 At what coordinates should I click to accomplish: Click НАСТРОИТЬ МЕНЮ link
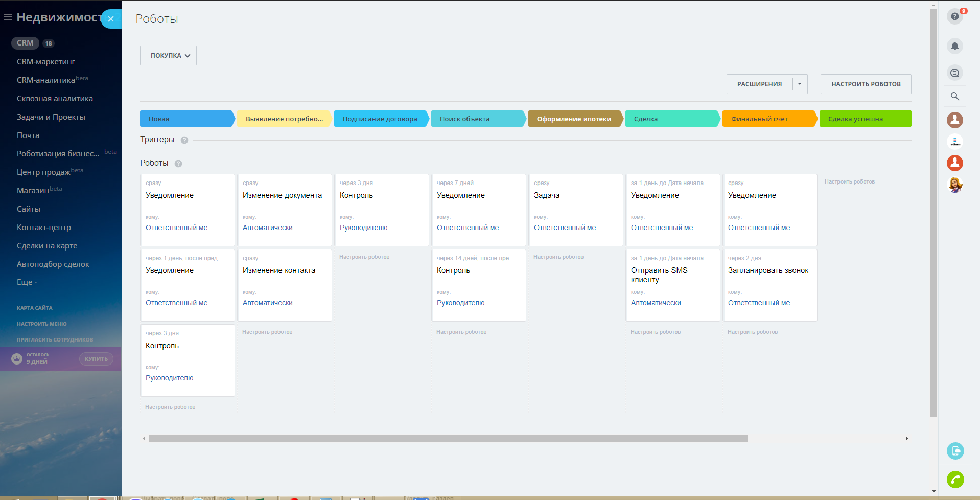tap(42, 324)
